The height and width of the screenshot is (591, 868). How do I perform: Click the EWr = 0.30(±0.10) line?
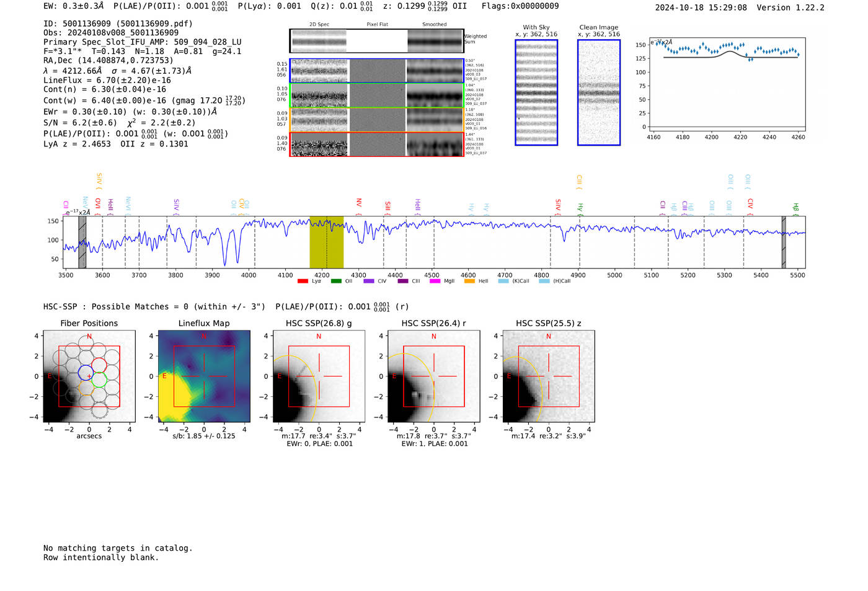pos(130,112)
